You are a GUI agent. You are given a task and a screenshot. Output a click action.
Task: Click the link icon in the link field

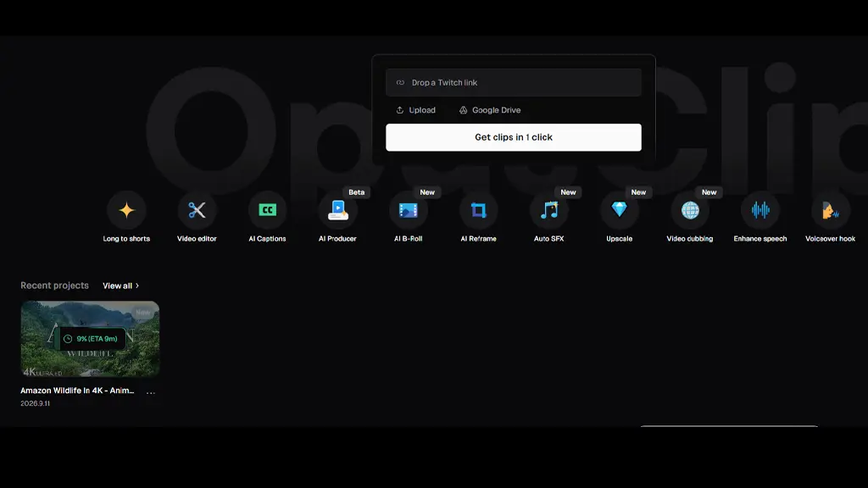(400, 82)
